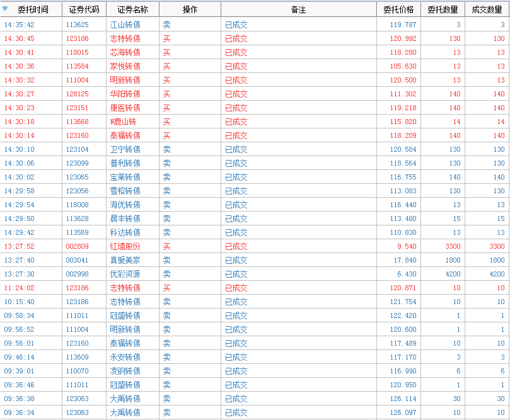Screen dimensions: 510x420
Task: Select 海优转债 security name
Action: click(x=125, y=205)
